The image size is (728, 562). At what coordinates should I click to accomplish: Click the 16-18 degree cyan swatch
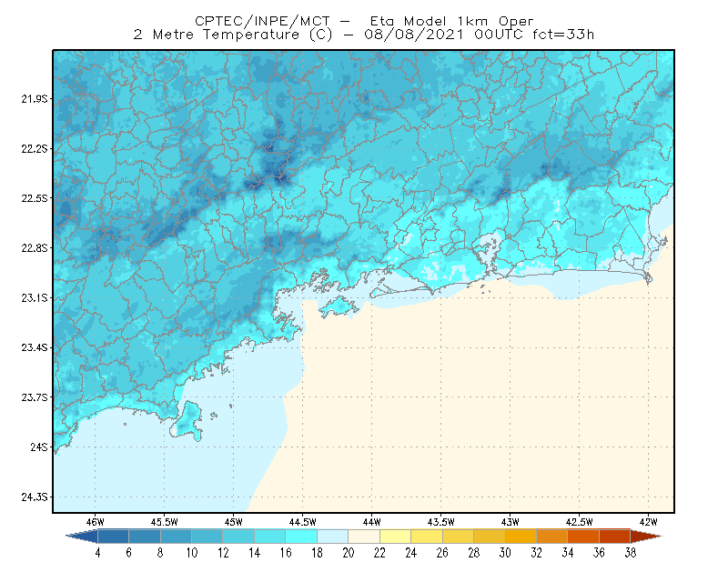point(301,536)
